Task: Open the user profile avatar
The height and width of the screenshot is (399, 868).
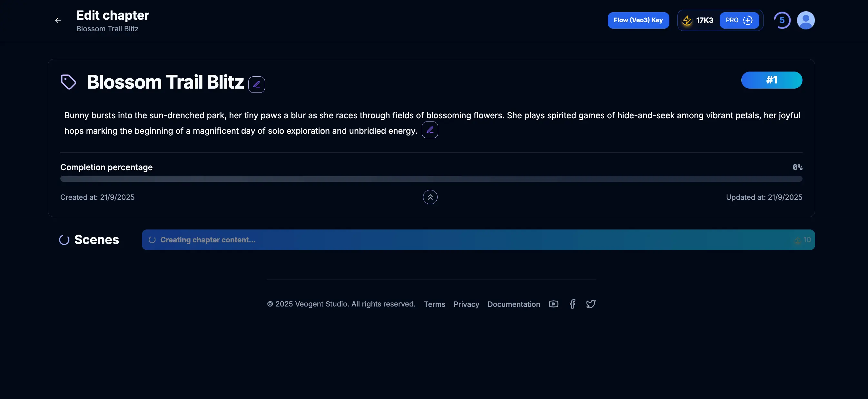Action: point(805,20)
